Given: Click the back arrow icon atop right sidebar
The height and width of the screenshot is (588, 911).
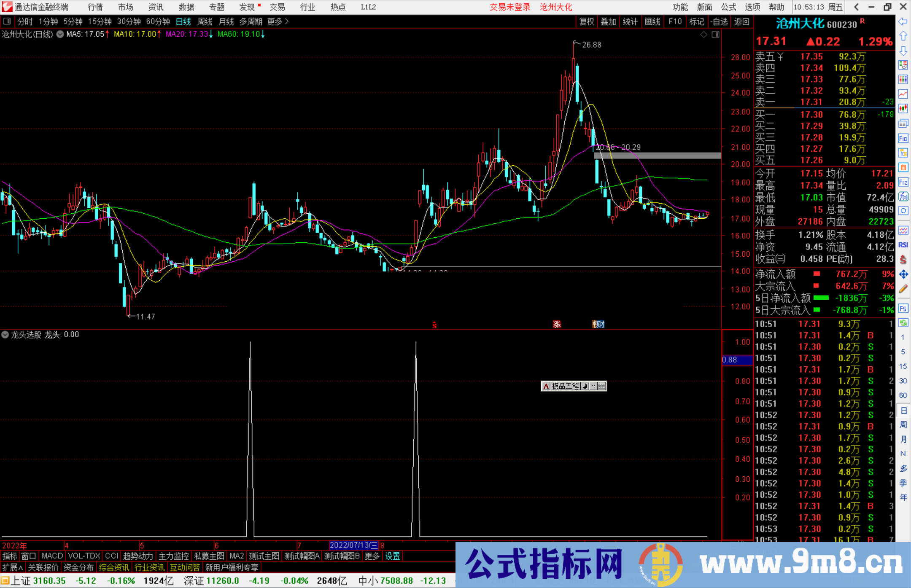Looking at the screenshot, I should coord(903,22).
